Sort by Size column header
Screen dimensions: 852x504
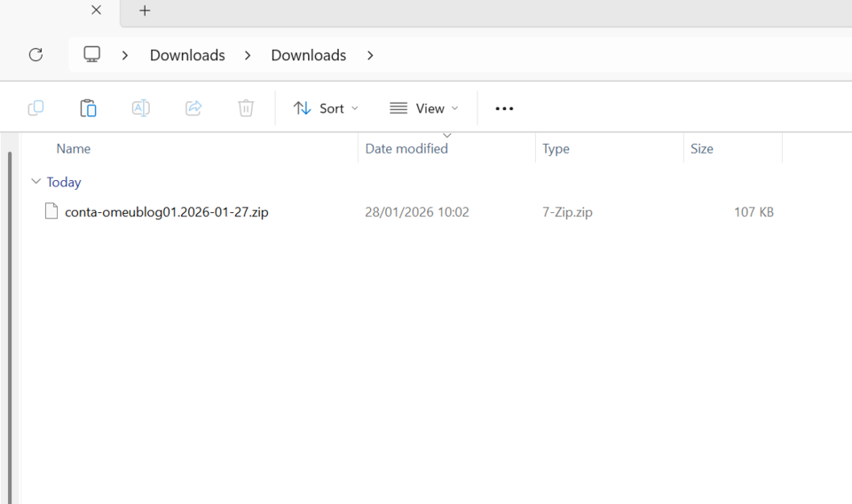pyautogui.click(x=702, y=149)
